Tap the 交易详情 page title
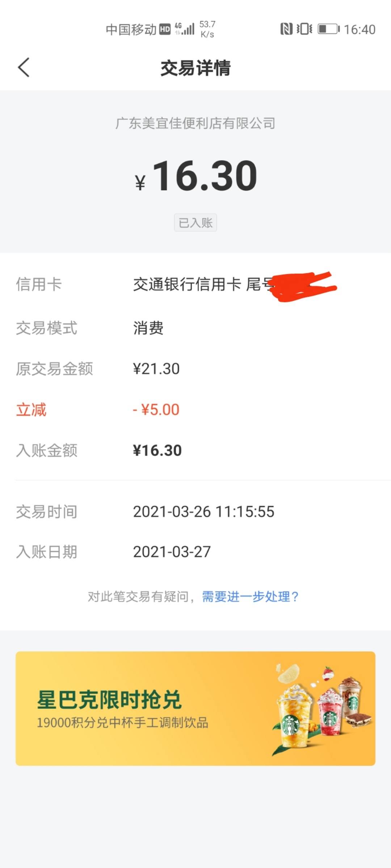This screenshot has height=868, width=391. [x=195, y=68]
